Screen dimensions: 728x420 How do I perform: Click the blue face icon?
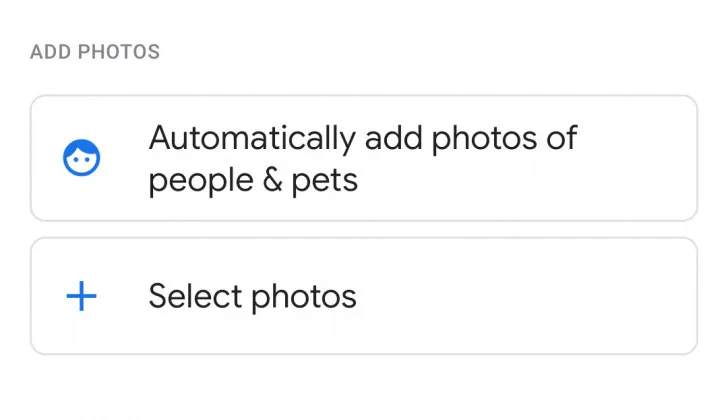pos(81,159)
